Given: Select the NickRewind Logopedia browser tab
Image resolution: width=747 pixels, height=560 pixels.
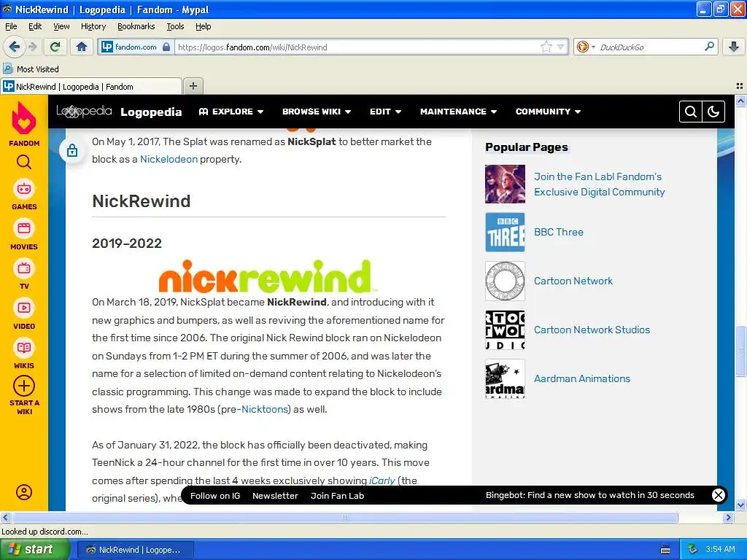Looking at the screenshot, I should click(x=91, y=86).
